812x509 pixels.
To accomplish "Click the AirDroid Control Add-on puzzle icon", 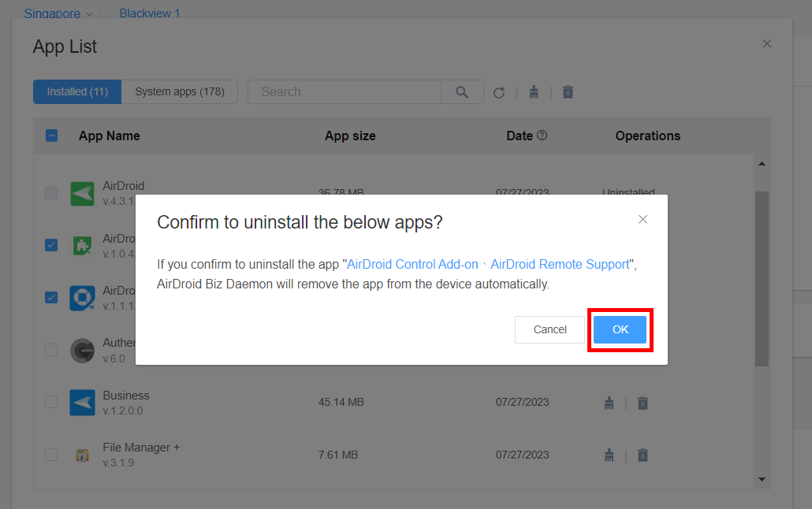I will click(x=82, y=245).
